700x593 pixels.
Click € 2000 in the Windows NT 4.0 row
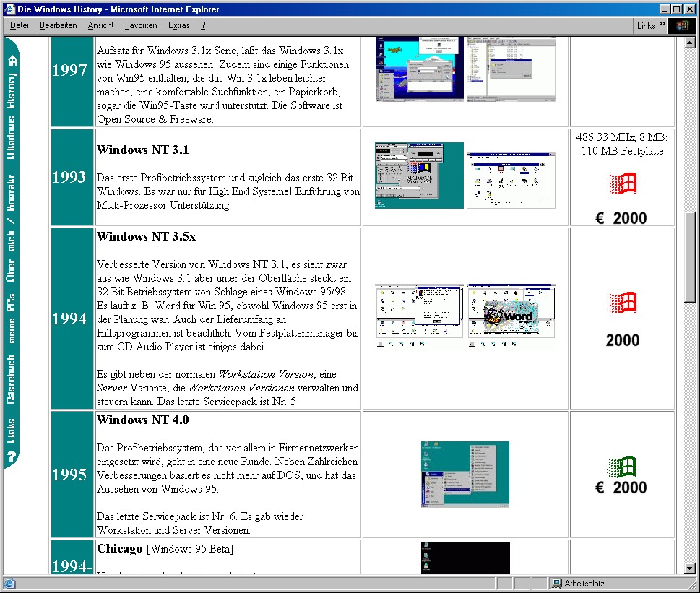[621, 488]
